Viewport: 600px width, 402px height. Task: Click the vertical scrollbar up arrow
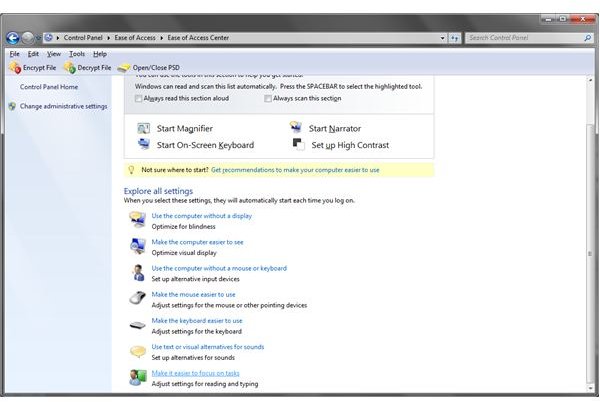[x=590, y=80]
